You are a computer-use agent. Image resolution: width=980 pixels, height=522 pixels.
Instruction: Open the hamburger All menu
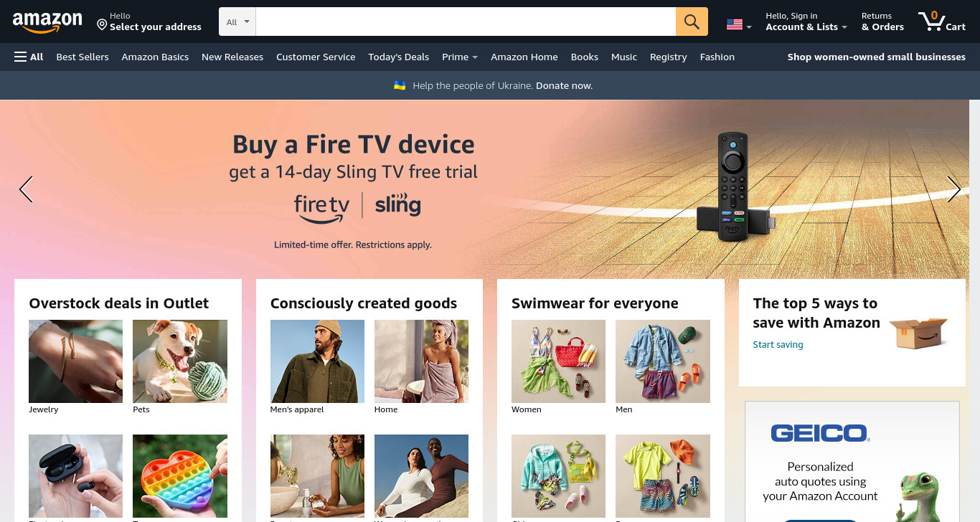(29, 57)
